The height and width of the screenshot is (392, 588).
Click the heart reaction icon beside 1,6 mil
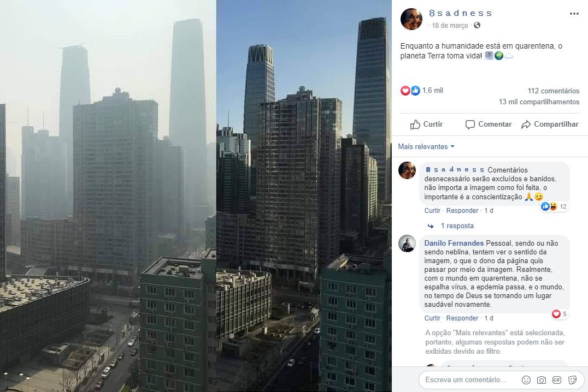coord(405,90)
